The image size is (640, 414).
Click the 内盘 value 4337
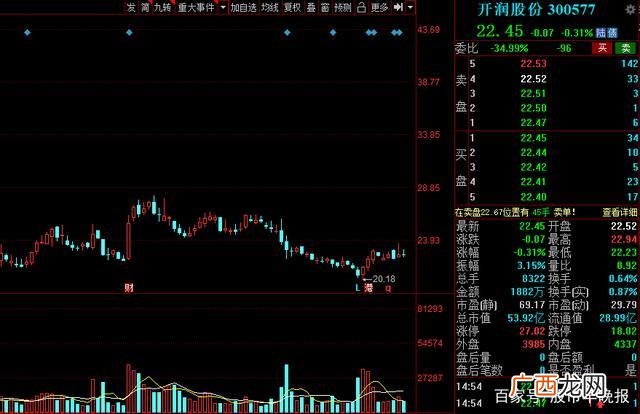click(625, 345)
